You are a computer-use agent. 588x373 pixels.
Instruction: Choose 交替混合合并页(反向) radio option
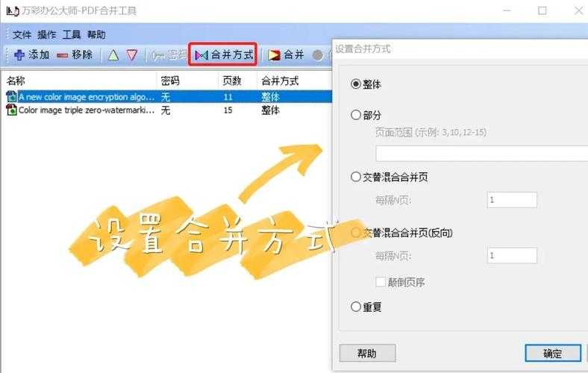point(355,233)
